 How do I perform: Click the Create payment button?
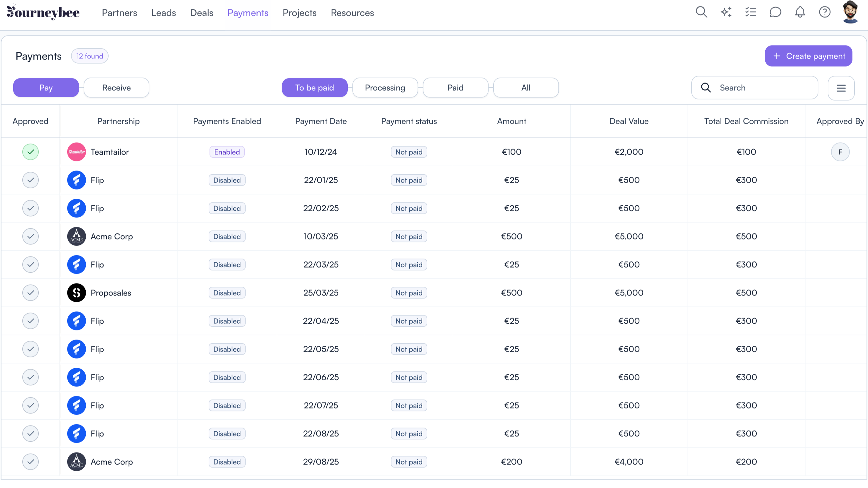[x=808, y=56]
